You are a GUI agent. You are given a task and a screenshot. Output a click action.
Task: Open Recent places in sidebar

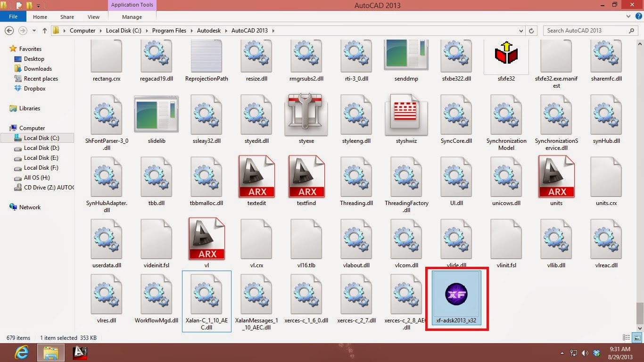[41, 79]
